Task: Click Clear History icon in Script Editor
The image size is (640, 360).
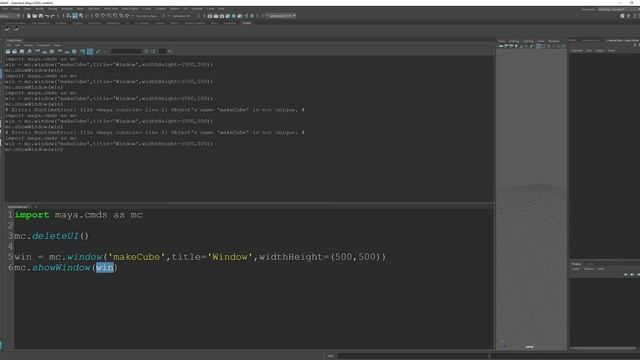Action: click(37, 51)
